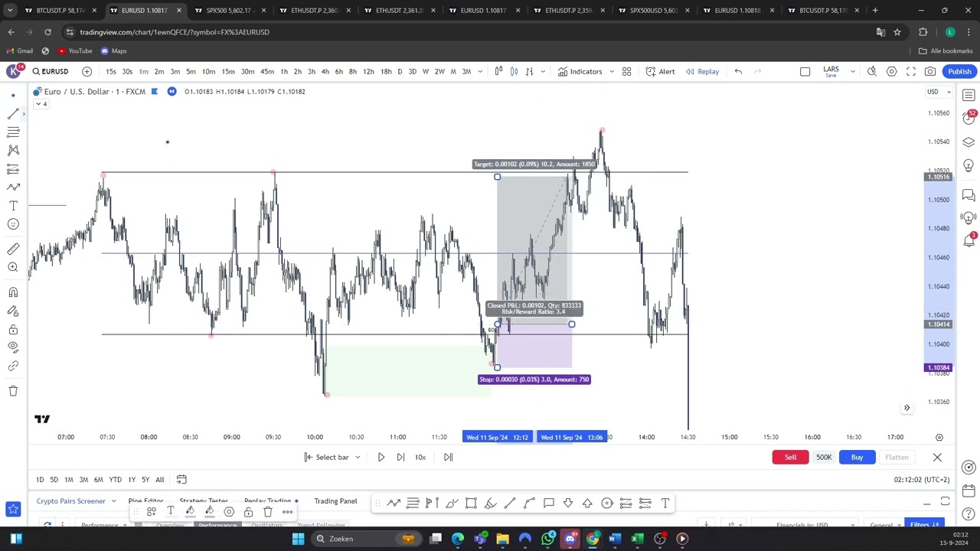
Task: Click the blue Buy button
Action: coord(857,457)
